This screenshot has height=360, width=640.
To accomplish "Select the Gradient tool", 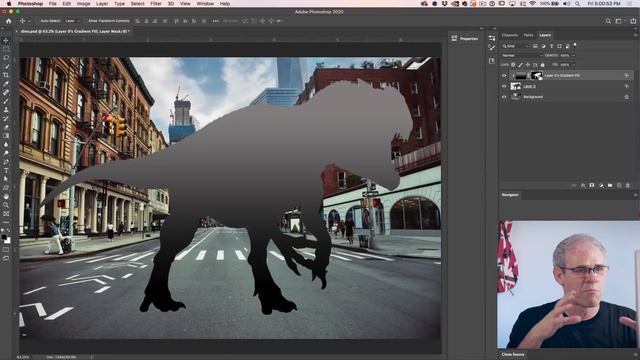I will click(6, 136).
